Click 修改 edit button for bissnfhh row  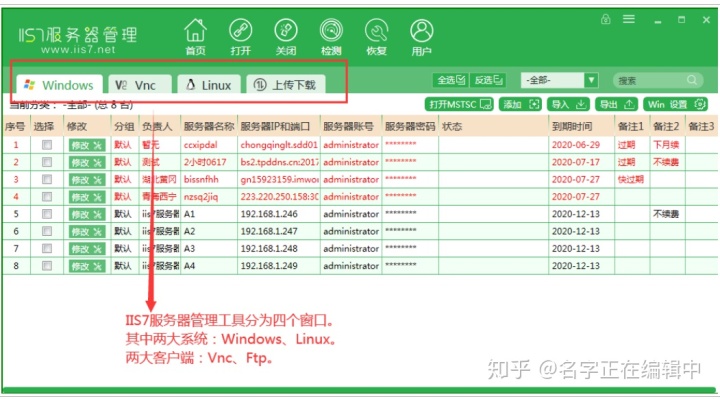click(x=87, y=180)
